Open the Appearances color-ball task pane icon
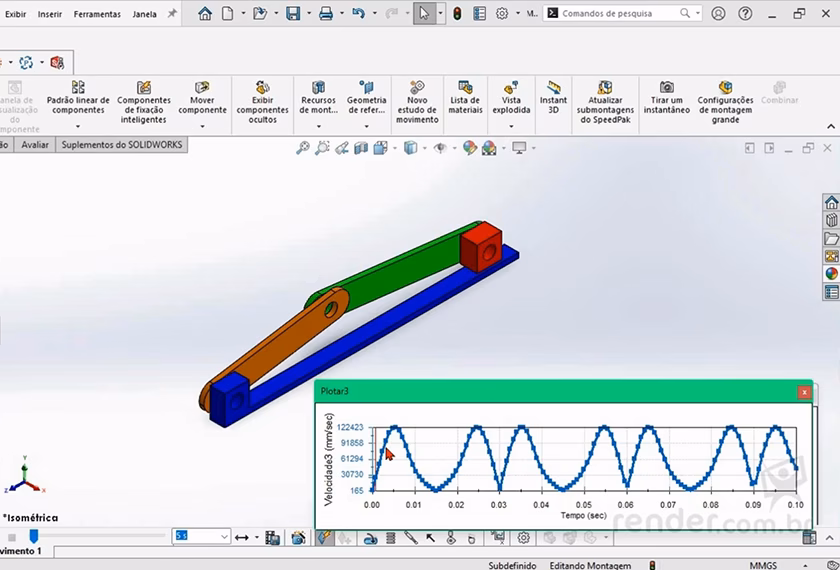 (x=831, y=273)
